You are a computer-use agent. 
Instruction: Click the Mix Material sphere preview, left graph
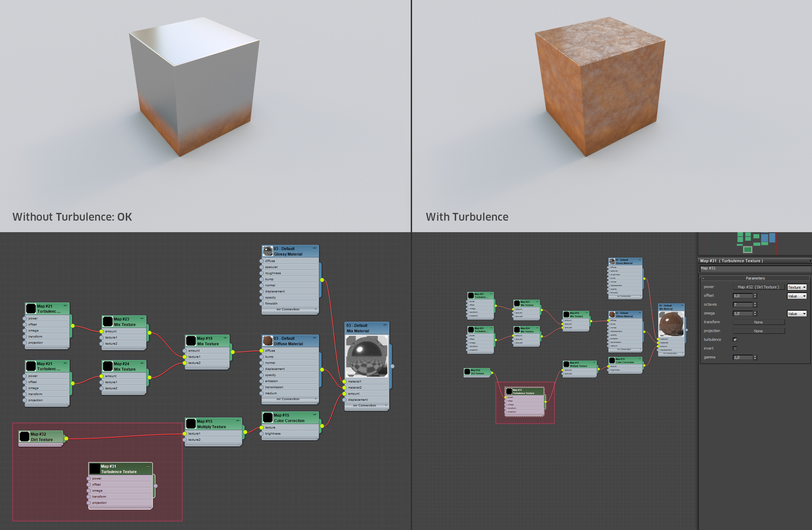point(367,356)
